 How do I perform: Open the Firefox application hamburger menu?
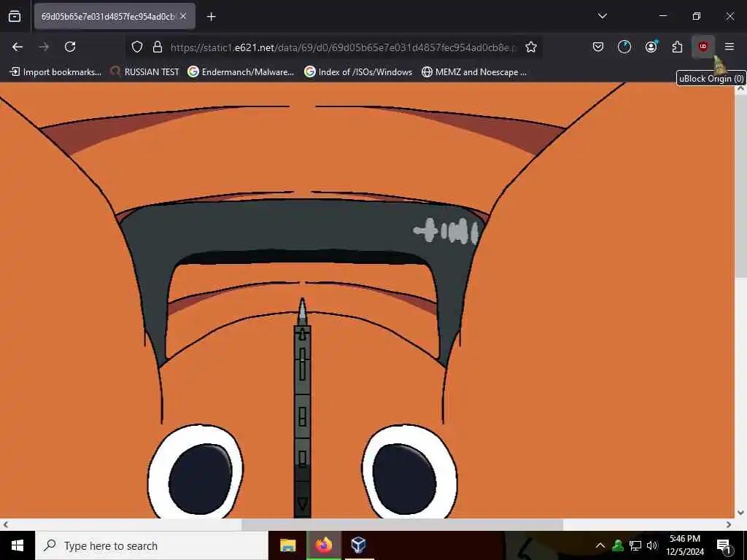[x=729, y=47]
